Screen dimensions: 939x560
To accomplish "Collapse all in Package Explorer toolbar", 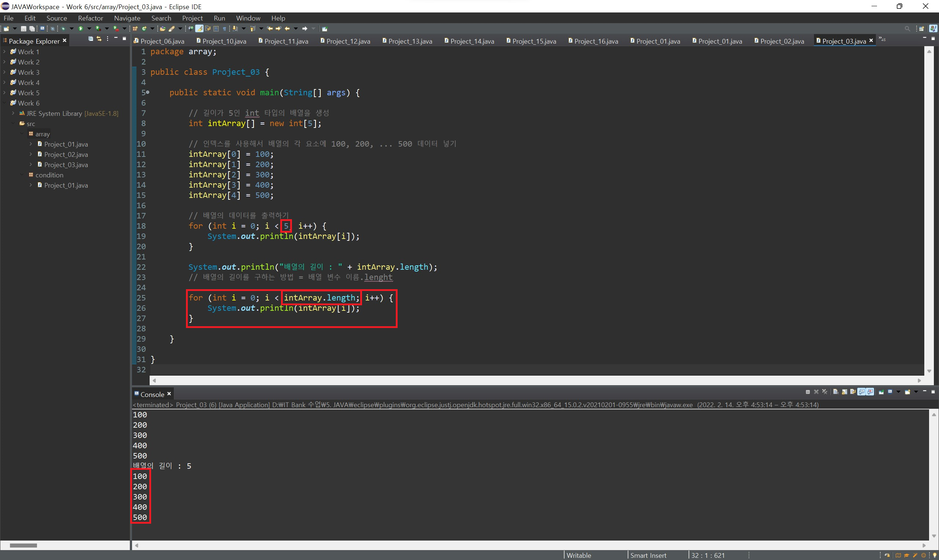I will pos(91,39).
